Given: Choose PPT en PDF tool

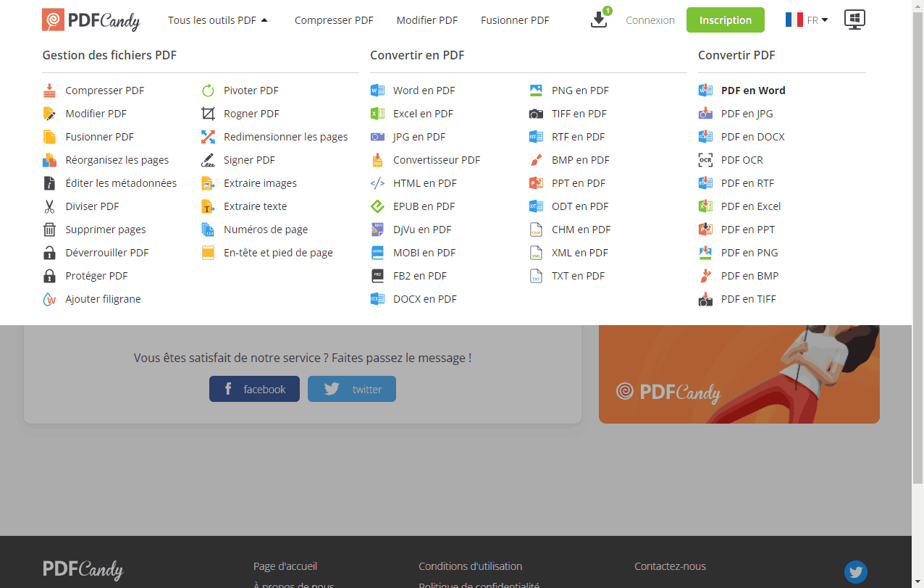Looking at the screenshot, I should [x=579, y=183].
